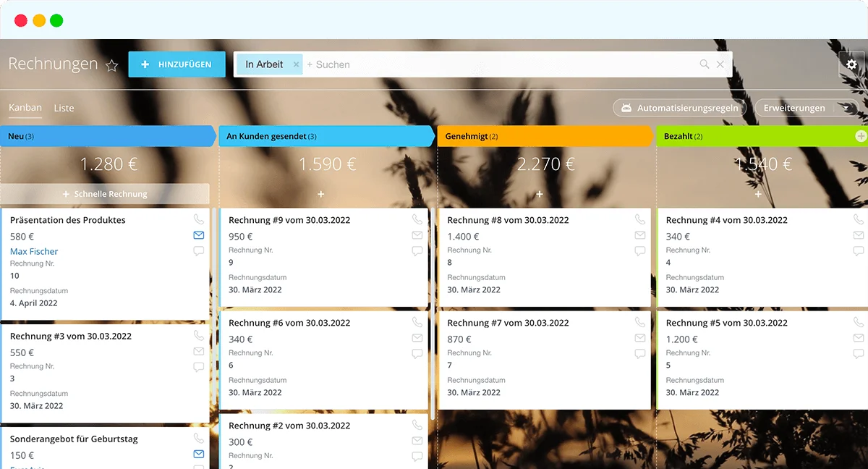Image resolution: width=868 pixels, height=469 pixels.
Task: Open the Rechnung #5 vom 30.03.2022 card title
Action: tap(727, 323)
